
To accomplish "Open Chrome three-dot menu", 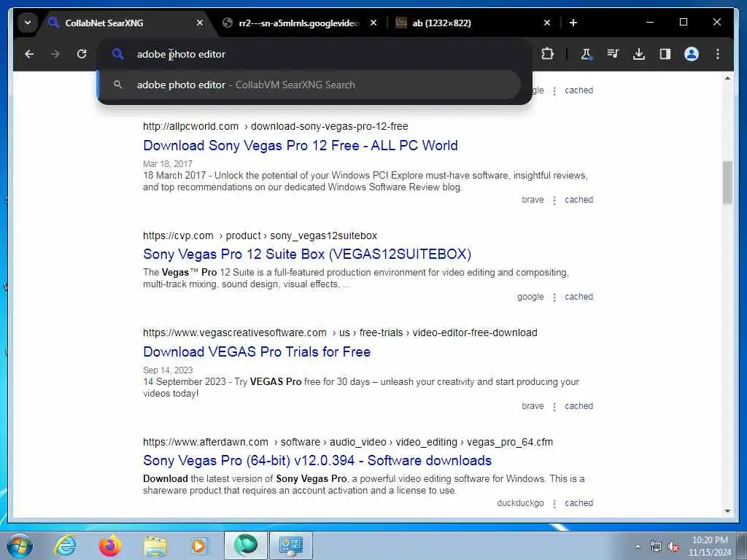I will 718,54.
